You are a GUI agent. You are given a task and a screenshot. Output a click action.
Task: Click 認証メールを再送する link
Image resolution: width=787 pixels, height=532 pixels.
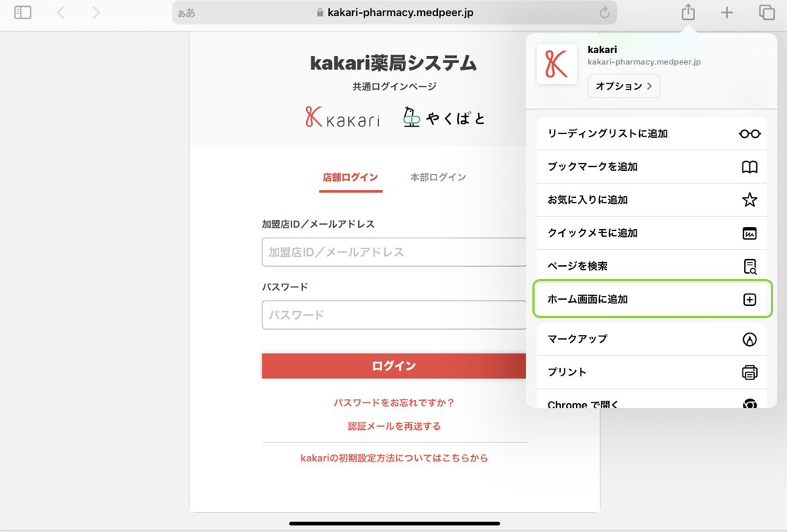click(x=394, y=426)
